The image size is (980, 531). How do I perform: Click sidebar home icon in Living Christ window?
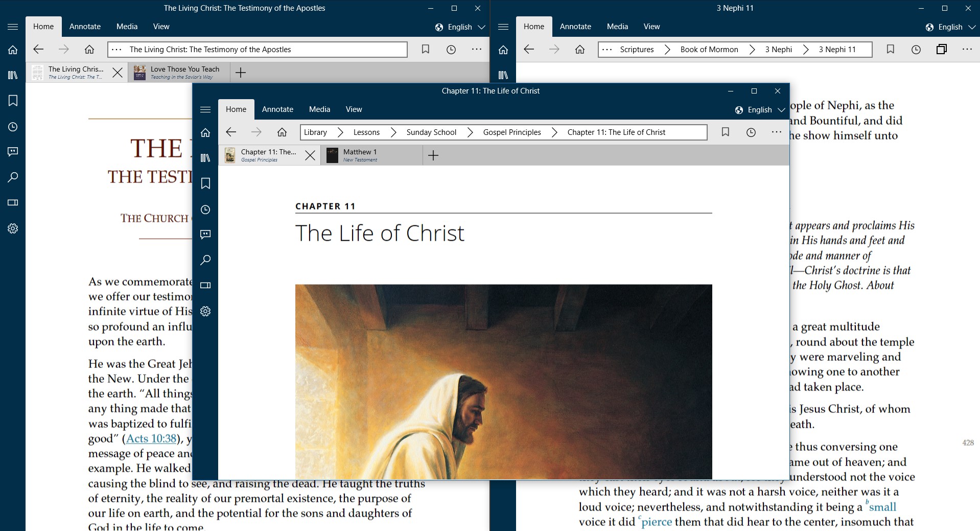tap(13, 50)
